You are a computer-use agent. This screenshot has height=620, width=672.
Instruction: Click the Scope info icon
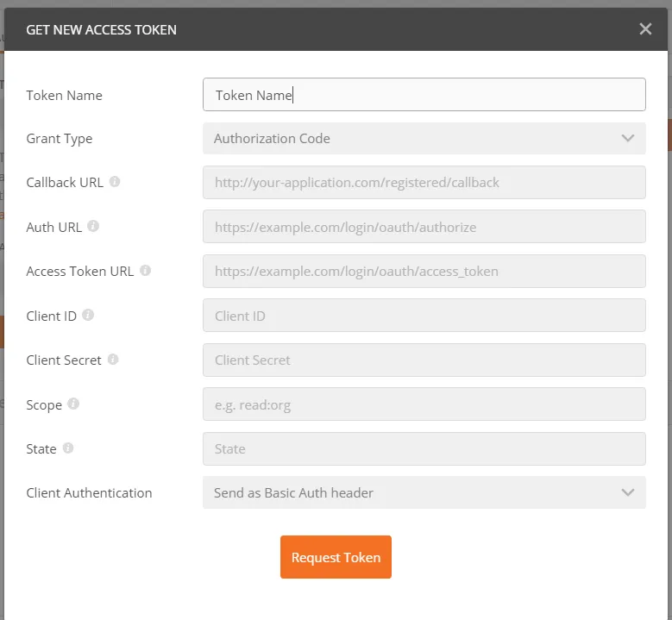tap(73, 404)
